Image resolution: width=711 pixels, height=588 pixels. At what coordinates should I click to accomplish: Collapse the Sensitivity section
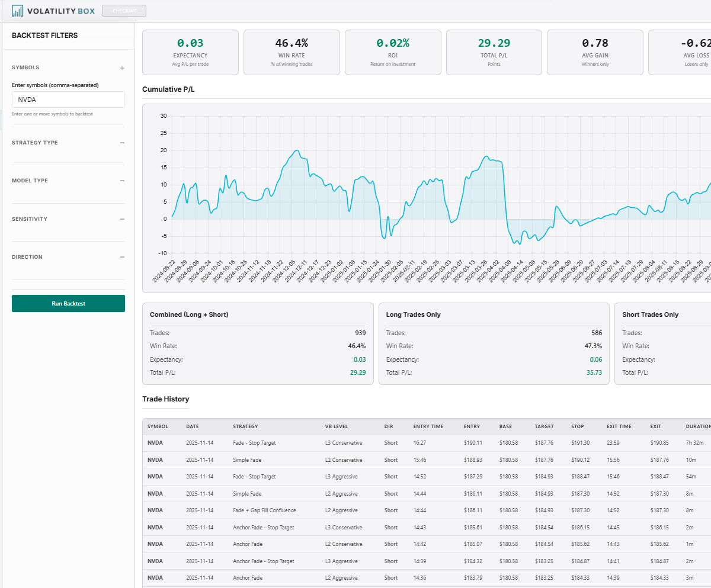coord(122,219)
